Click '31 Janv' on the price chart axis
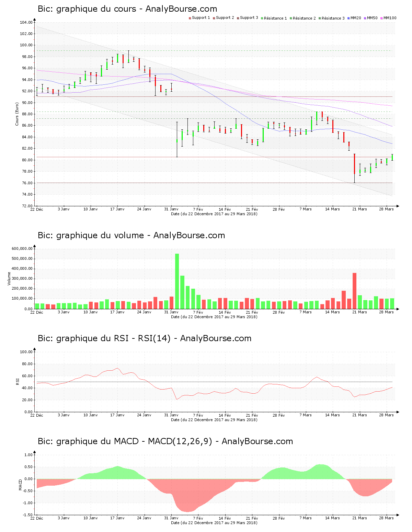Viewport: 412px width, 532px height. pyautogui.click(x=171, y=209)
